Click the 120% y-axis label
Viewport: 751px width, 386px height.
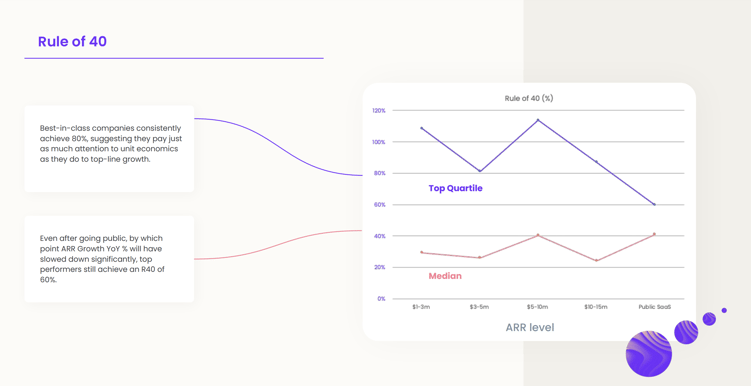point(379,111)
